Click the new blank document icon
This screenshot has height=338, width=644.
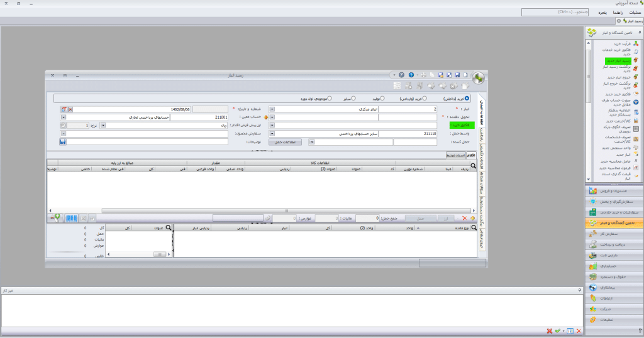pyautogui.click(x=465, y=75)
